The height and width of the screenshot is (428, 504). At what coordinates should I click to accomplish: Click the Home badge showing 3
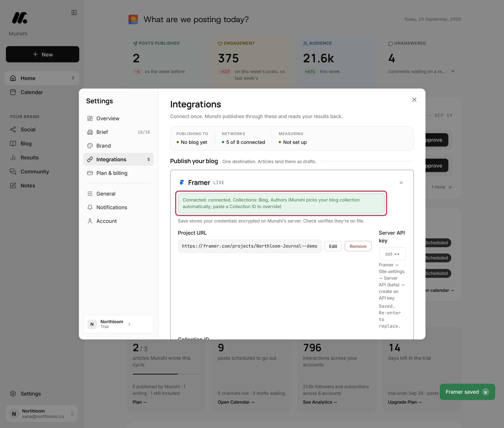(73, 78)
